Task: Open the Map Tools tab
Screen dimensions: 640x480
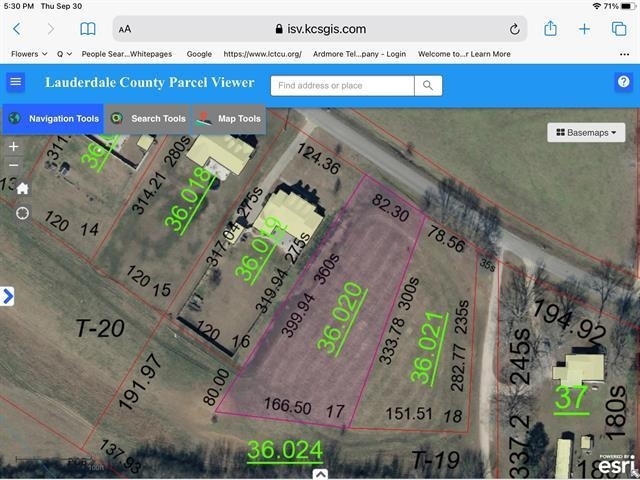Action: click(x=228, y=119)
